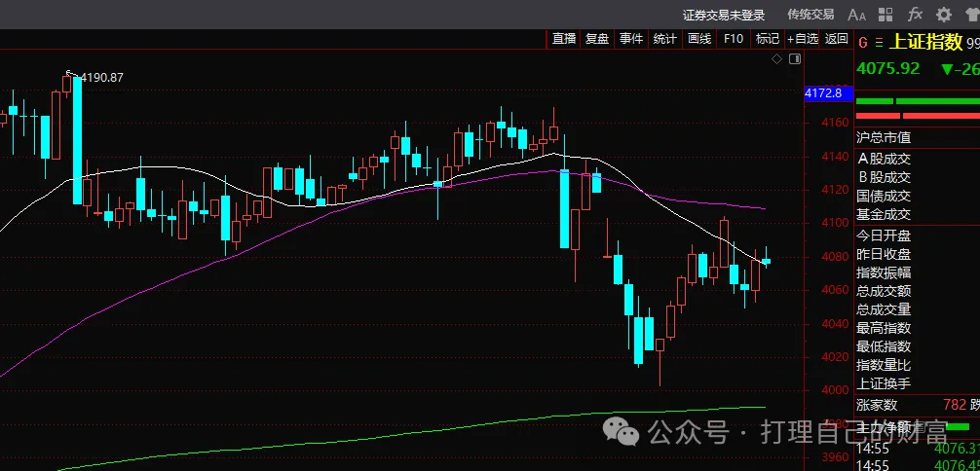Click the green buy-sell ratio bar
The width and height of the screenshot is (980, 471).
tap(918, 101)
